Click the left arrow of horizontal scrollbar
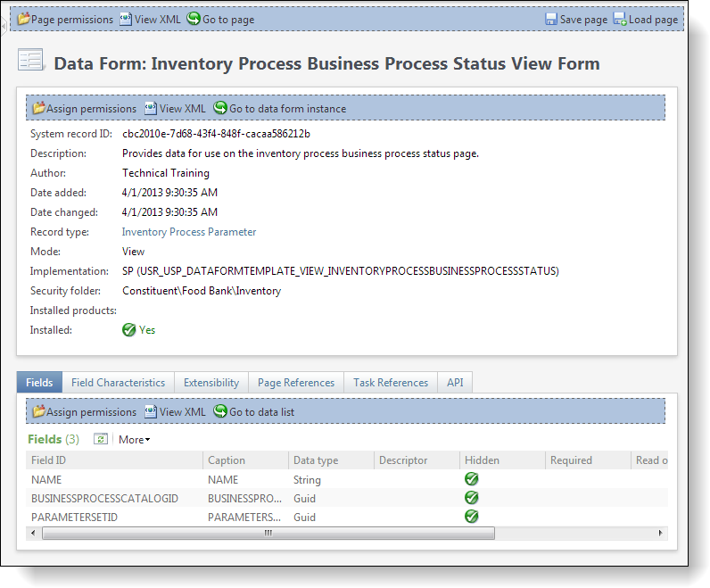The image size is (710, 588). coord(33,534)
